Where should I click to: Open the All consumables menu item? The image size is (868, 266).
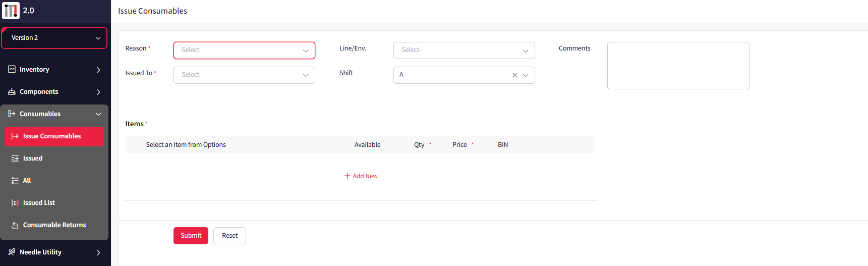click(x=27, y=181)
